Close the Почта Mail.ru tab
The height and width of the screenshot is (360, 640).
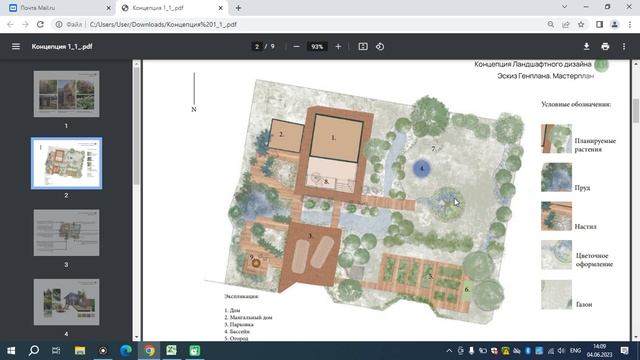[x=108, y=8]
